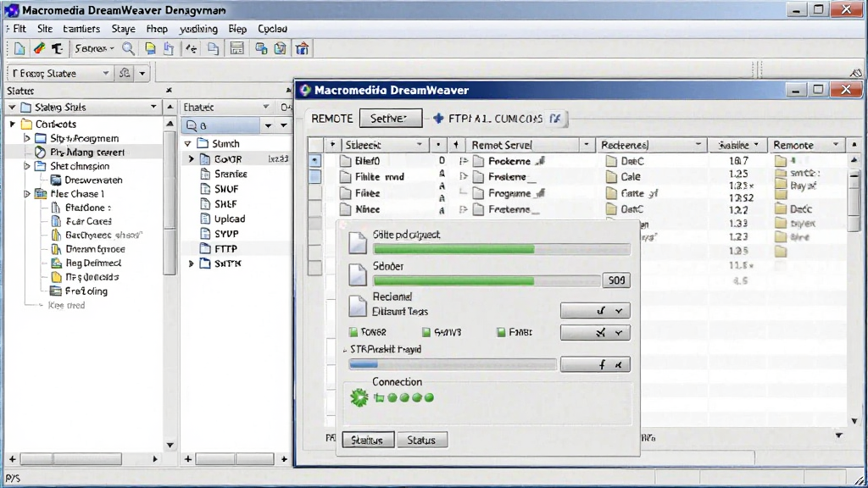Viewport: 868px width, 488px height.
Task: Open the Stuye menu
Action: click(x=124, y=29)
